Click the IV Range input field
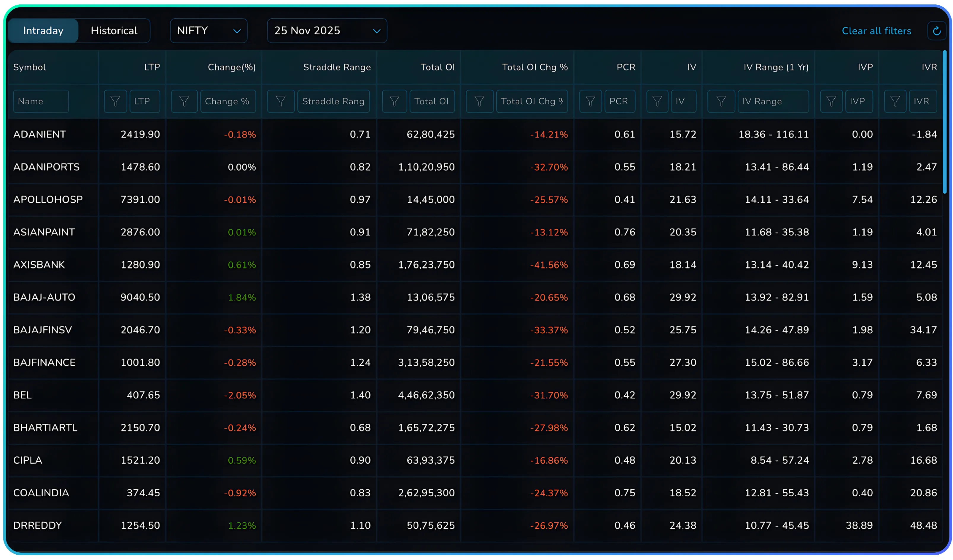The width and height of the screenshot is (953, 560). coord(773,101)
